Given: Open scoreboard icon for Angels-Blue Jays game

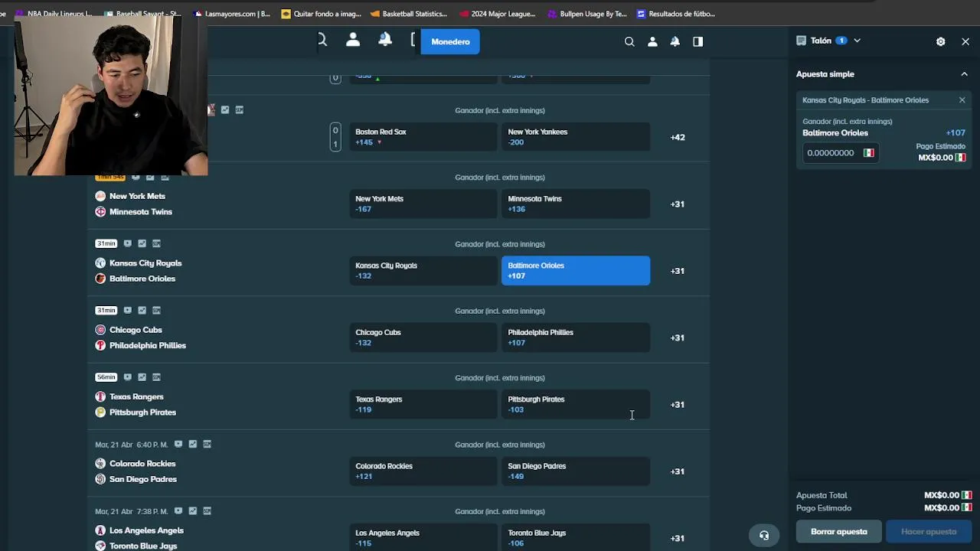Looking at the screenshot, I should tap(207, 510).
